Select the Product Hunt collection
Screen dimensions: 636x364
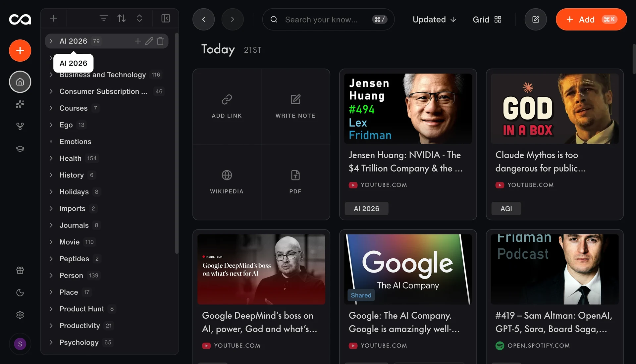[107, 309]
